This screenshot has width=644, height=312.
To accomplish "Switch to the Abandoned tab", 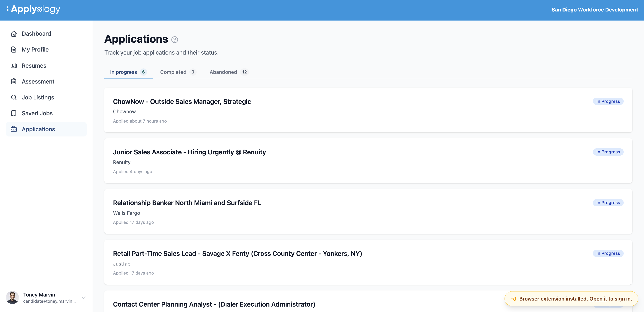I will coord(229,72).
